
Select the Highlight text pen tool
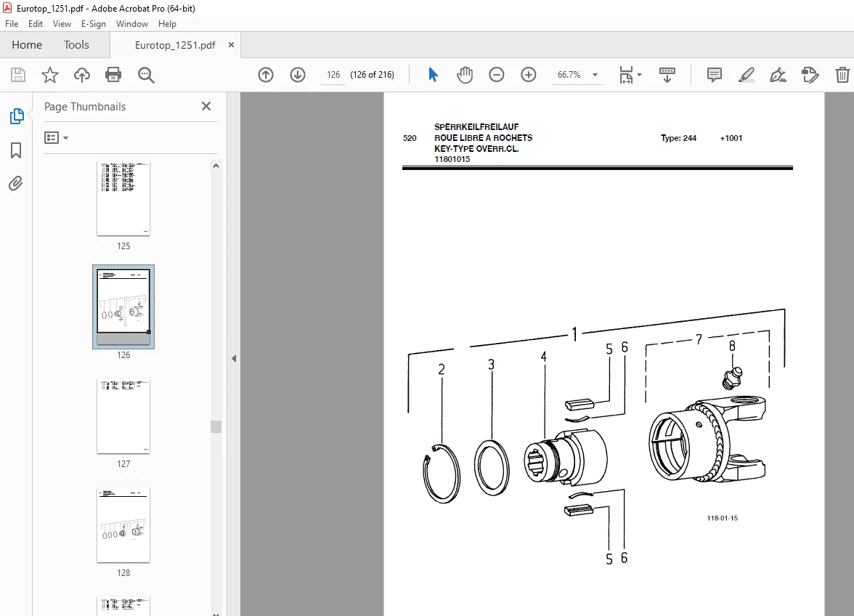click(x=747, y=75)
